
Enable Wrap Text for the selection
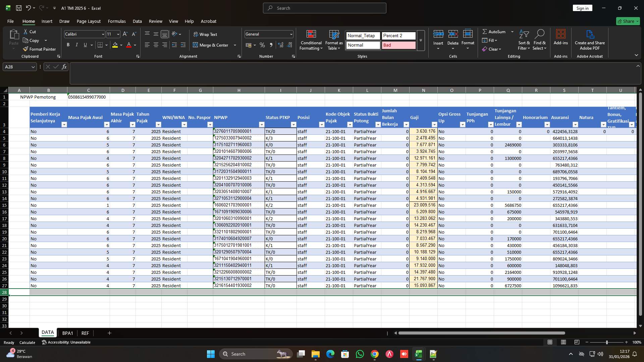205,34
